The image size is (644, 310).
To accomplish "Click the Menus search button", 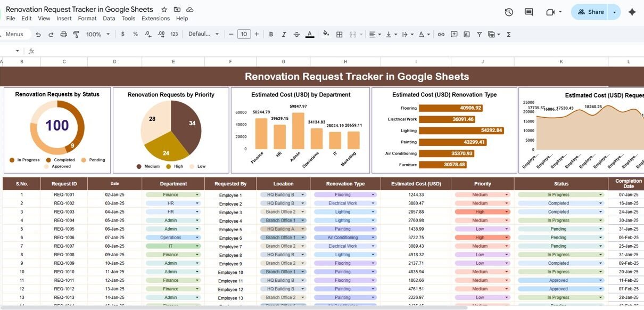I will click(x=14, y=34).
